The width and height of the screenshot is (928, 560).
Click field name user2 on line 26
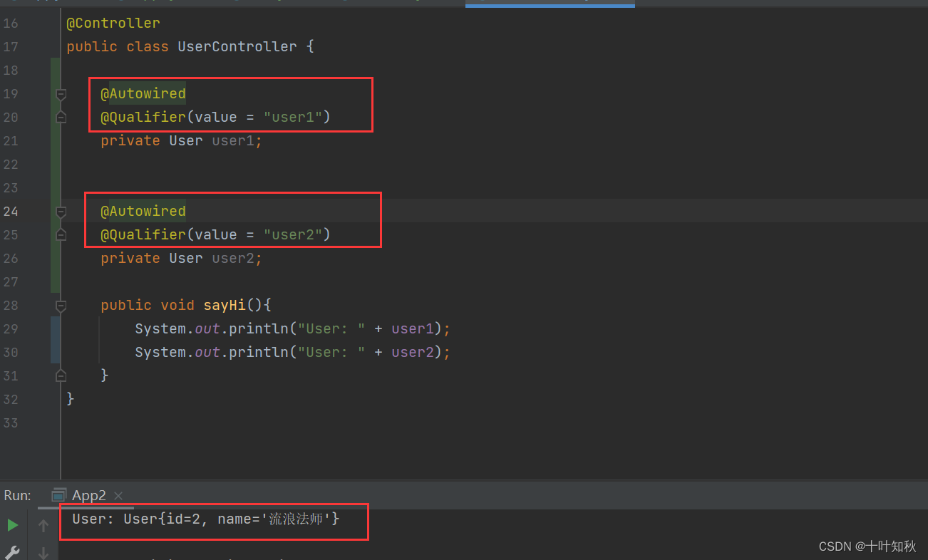pos(233,259)
